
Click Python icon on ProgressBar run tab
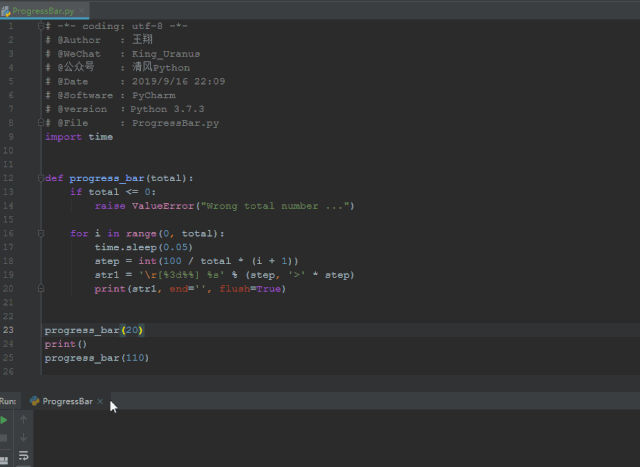pos(35,401)
